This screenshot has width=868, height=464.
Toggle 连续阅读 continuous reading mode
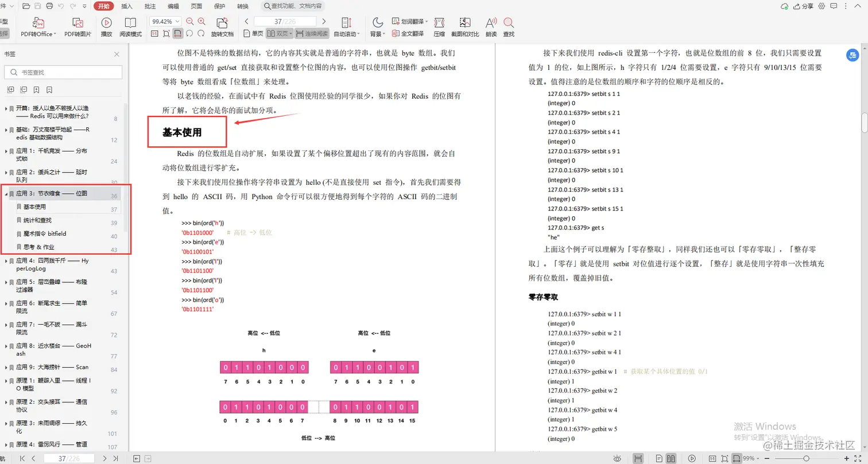[311, 33]
